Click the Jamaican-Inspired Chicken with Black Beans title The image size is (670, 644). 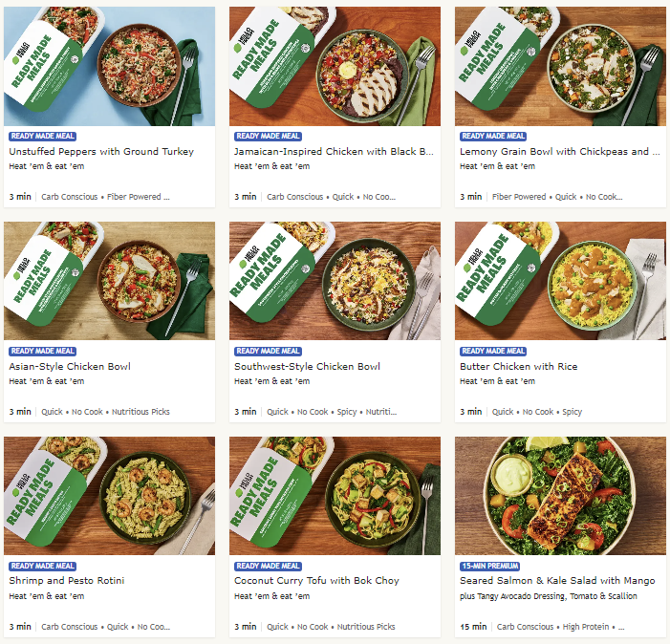click(334, 152)
